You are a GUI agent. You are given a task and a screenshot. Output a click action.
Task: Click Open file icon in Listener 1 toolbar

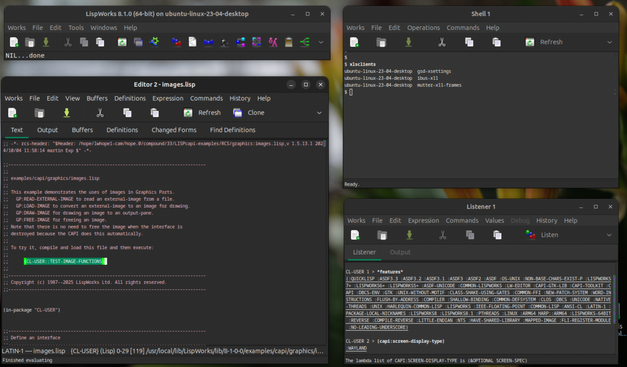(x=382, y=235)
